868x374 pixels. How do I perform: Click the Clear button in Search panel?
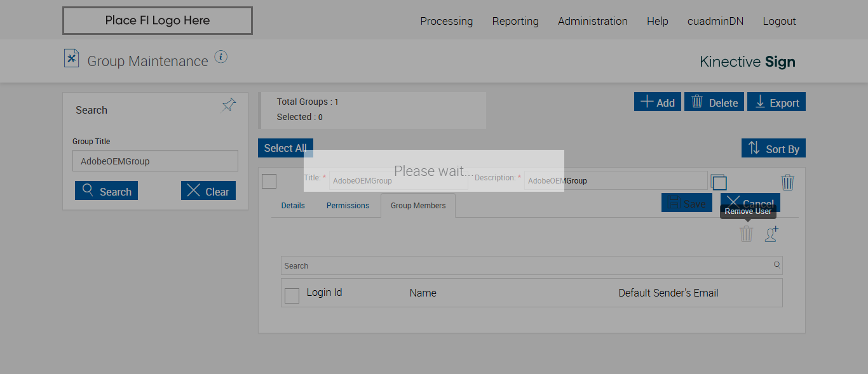[208, 191]
